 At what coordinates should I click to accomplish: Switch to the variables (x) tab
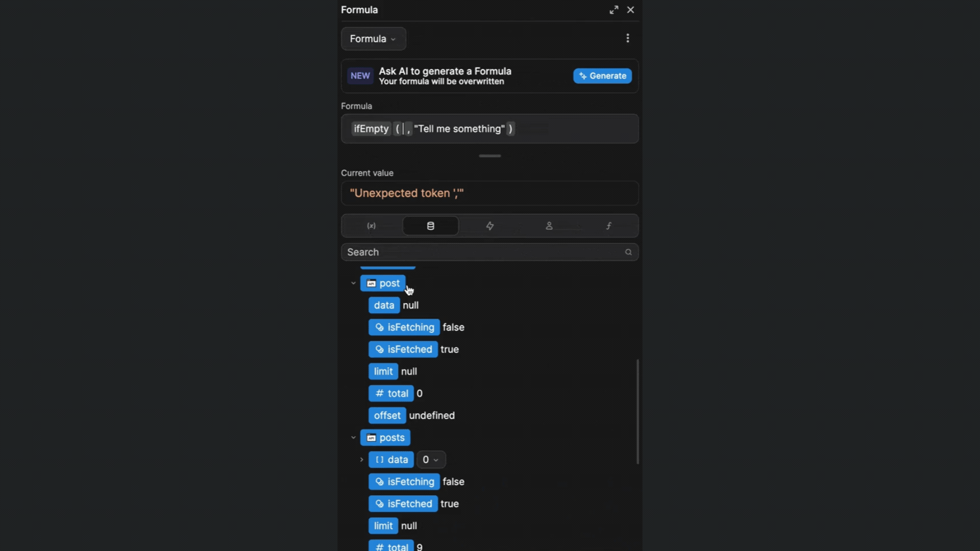coord(371,226)
